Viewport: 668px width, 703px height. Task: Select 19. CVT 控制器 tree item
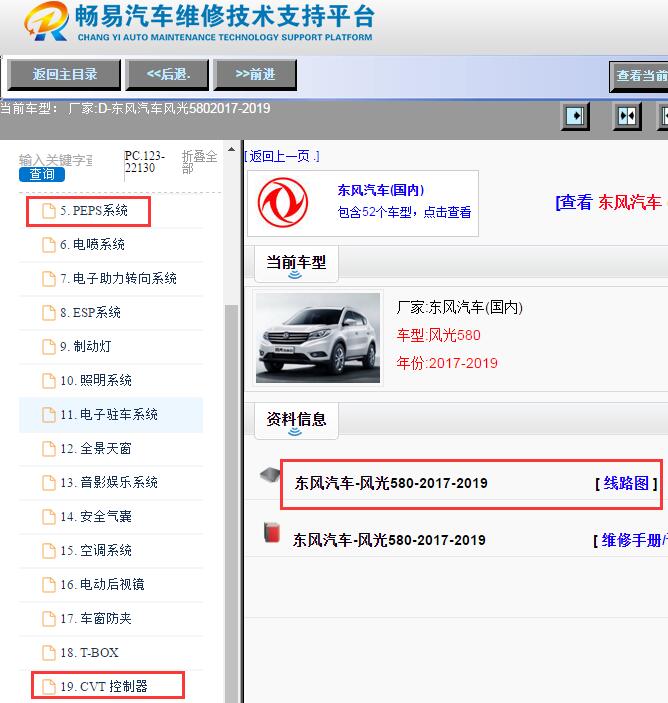coord(104,687)
